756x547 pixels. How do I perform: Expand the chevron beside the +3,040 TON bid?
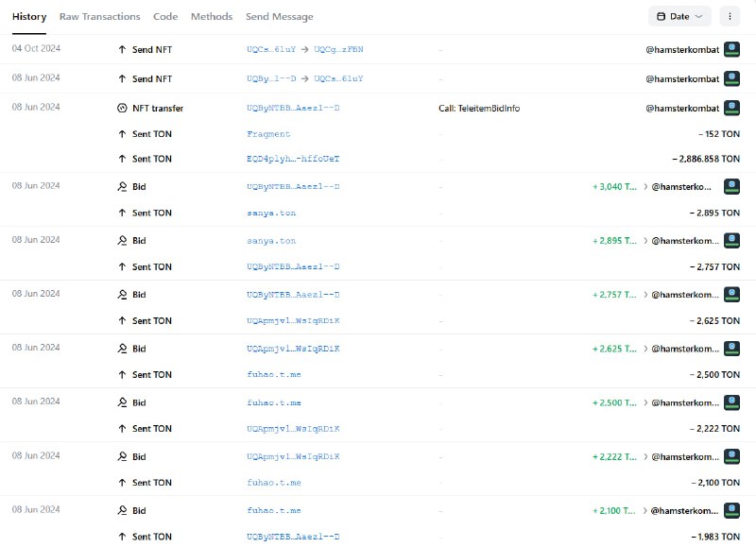click(x=645, y=187)
